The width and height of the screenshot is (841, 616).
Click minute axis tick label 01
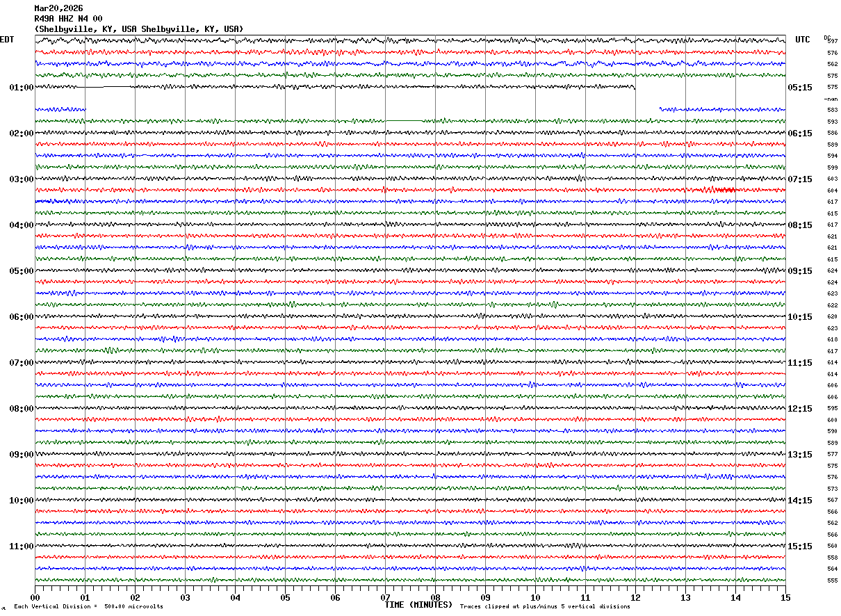[x=85, y=597]
